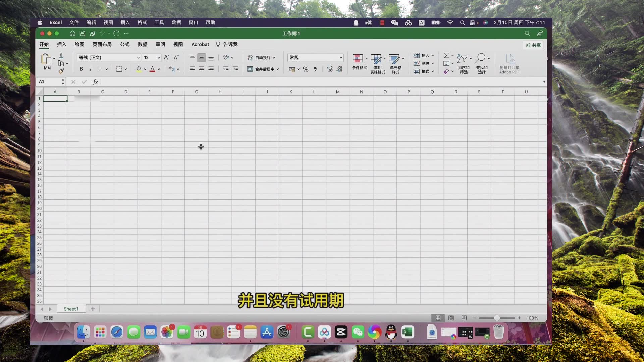Open Conditional Formatting (条件格式)
The image size is (644, 362).
(360, 62)
